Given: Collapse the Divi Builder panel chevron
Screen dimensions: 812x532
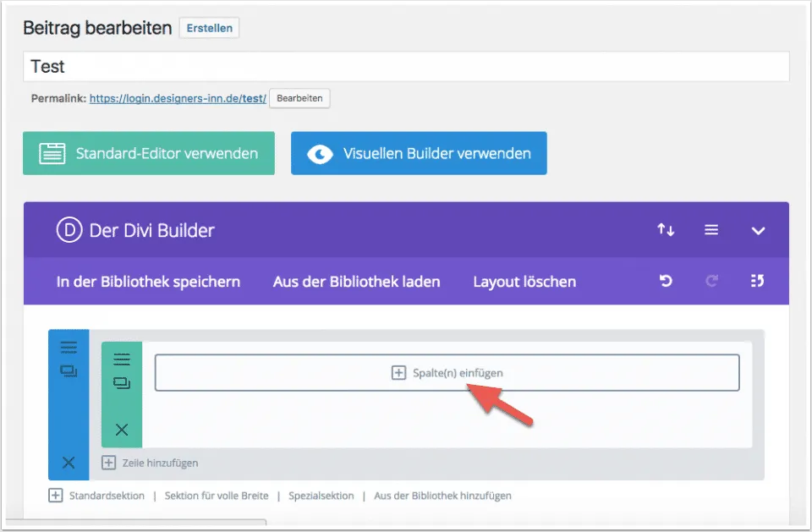Looking at the screenshot, I should (x=758, y=230).
